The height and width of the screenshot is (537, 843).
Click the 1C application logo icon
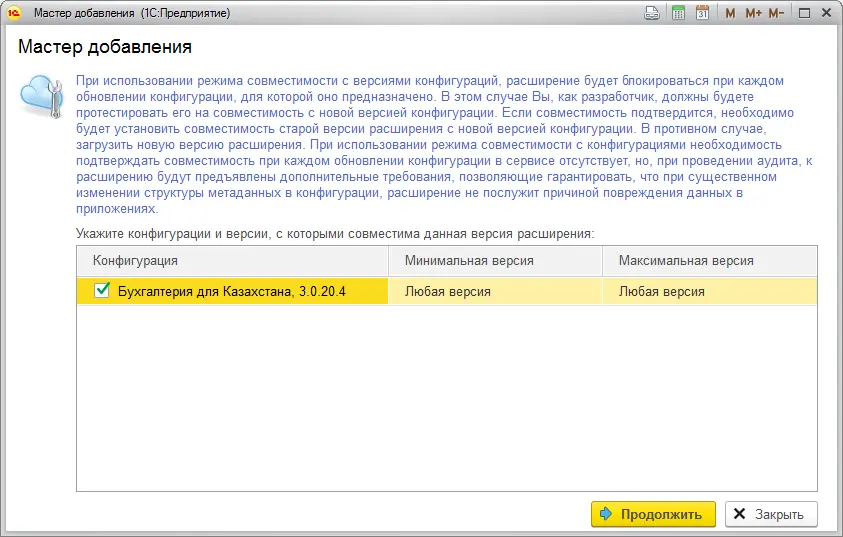[x=13, y=13]
